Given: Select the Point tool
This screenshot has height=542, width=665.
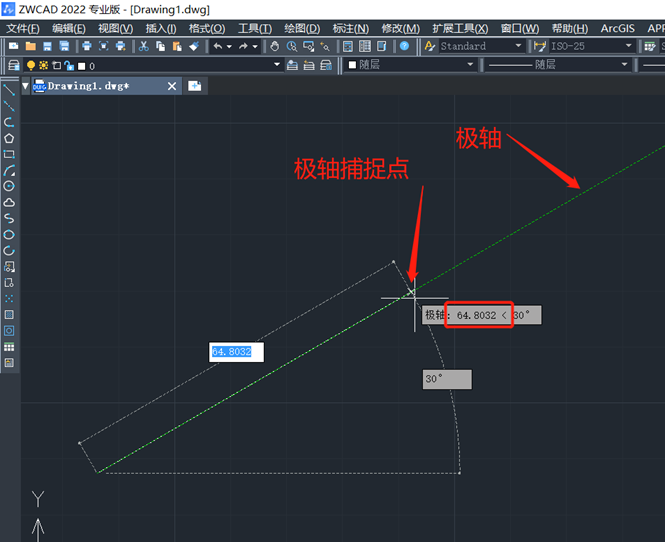Looking at the screenshot, I should (x=9, y=299).
